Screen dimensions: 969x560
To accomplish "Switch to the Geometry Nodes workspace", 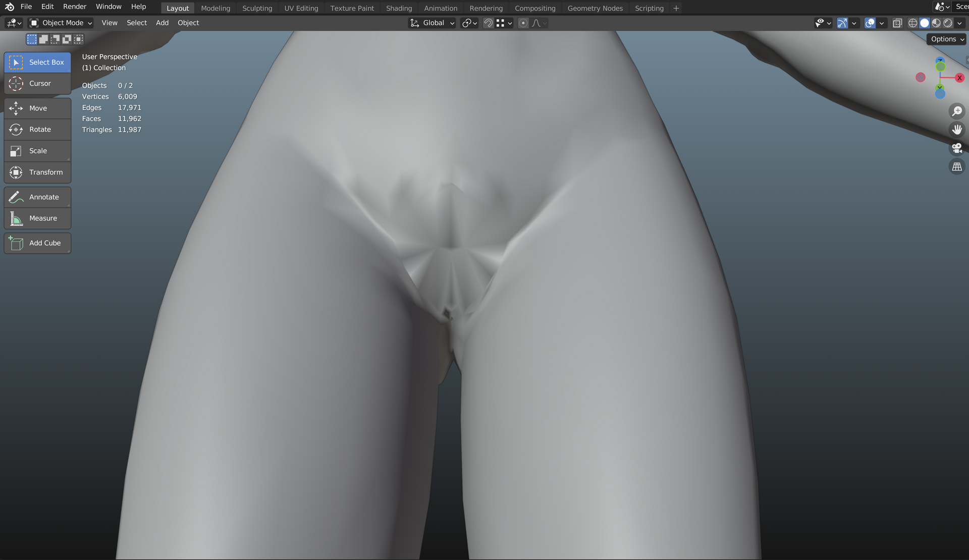I will 595,9.
